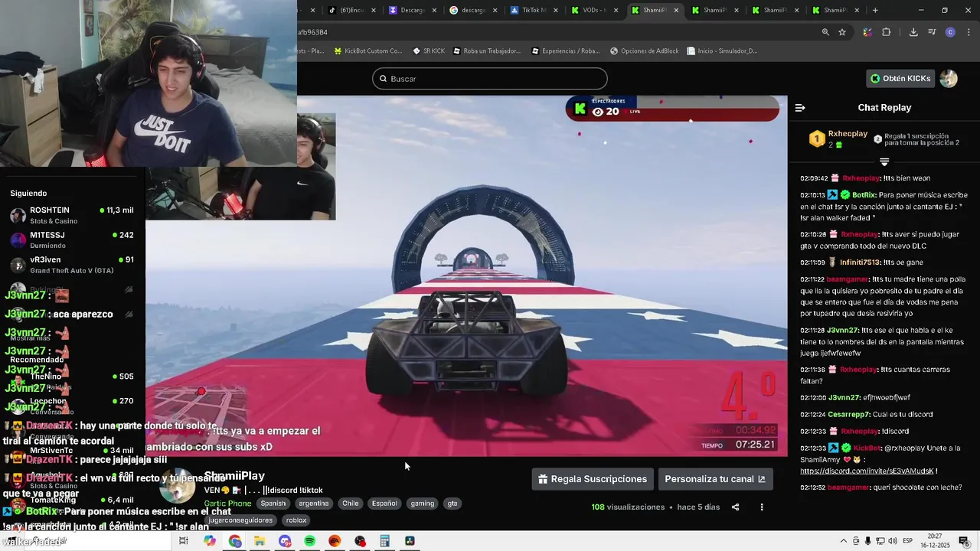
Task: Open SR KICK bookmark
Action: pos(429,51)
